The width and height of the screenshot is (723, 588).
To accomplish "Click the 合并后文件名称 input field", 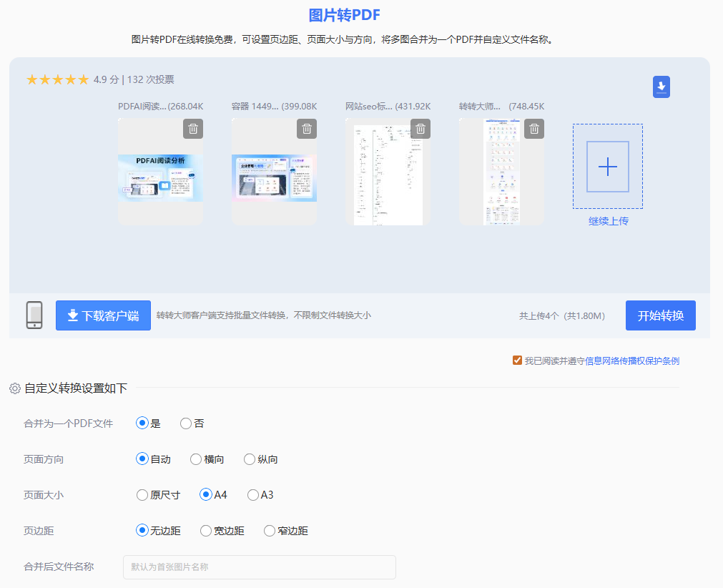I will click(x=259, y=567).
